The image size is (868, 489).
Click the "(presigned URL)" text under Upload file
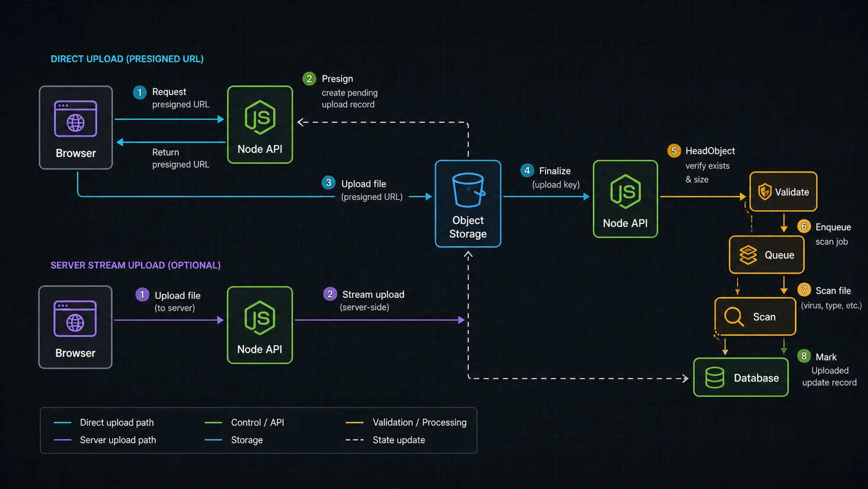[372, 197]
